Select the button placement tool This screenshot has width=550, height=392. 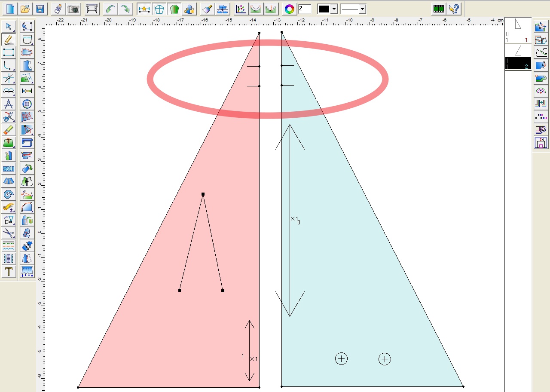coord(27,104)
